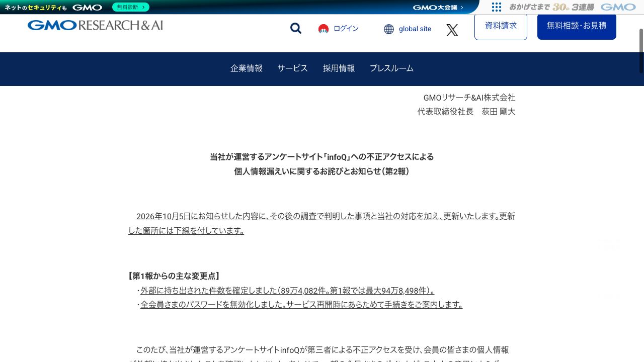This screenshot has width=644, height=362.
Task: Click the GMO logo in top banner
Action: [x=88, y=7]
